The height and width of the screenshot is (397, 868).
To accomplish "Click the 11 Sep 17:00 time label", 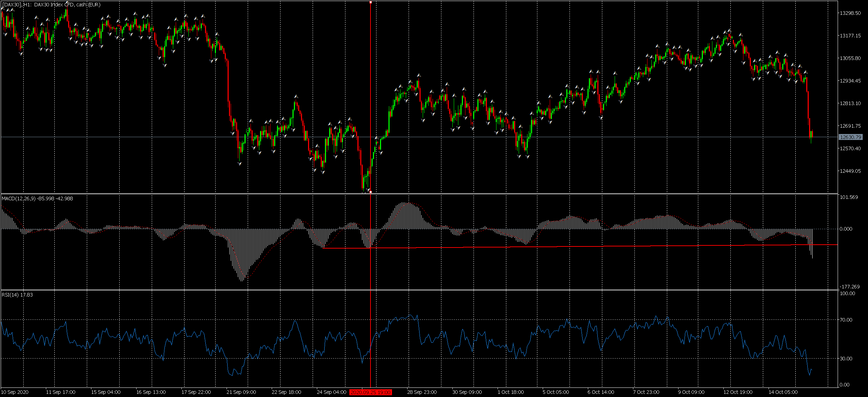I will point(61,392).
